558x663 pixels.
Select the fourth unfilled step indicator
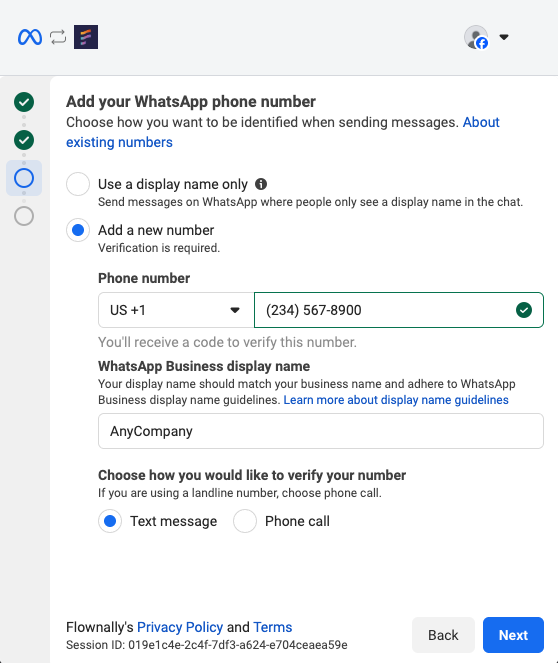pos(24,216)
